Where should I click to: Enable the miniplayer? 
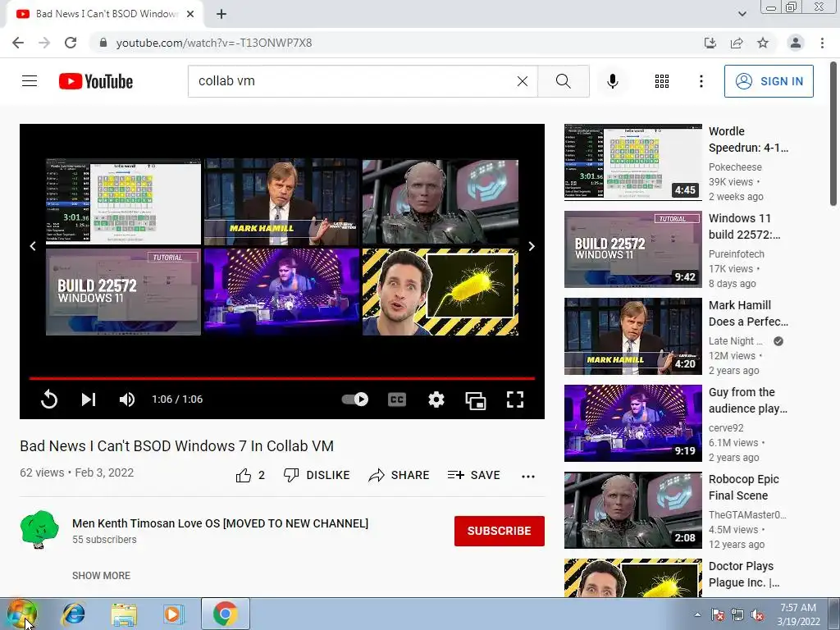475,399
